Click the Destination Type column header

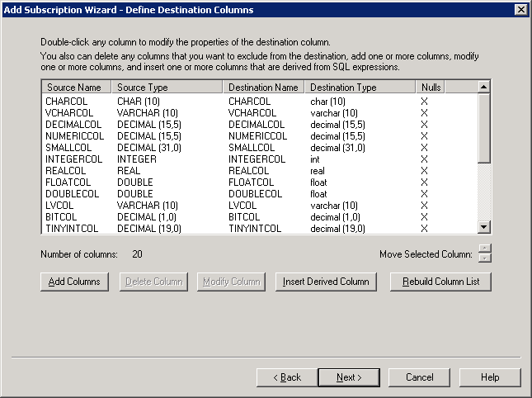pyautogui.click(x=360, y=87)
